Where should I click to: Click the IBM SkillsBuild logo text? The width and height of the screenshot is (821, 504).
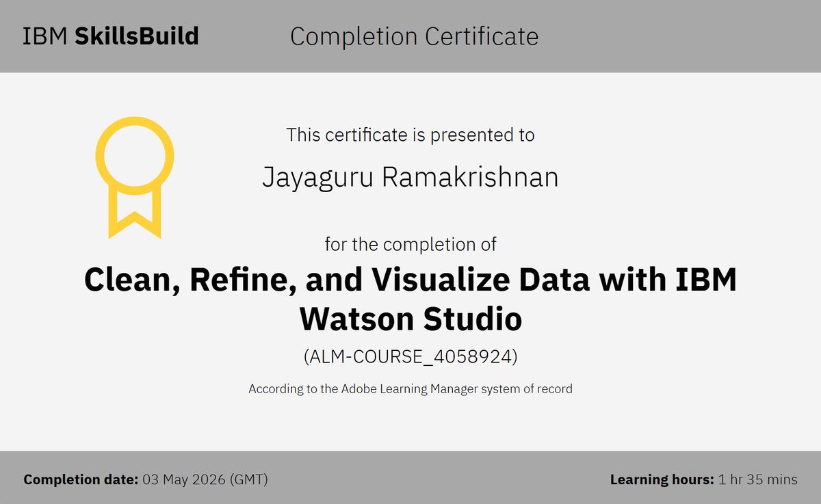point(111,36)
